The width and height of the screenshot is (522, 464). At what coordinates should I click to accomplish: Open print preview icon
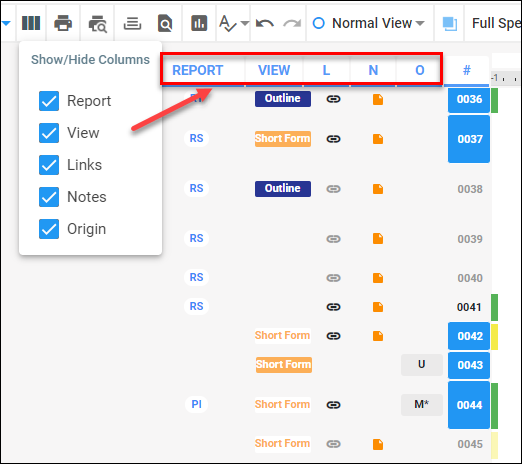coord(97,24)
